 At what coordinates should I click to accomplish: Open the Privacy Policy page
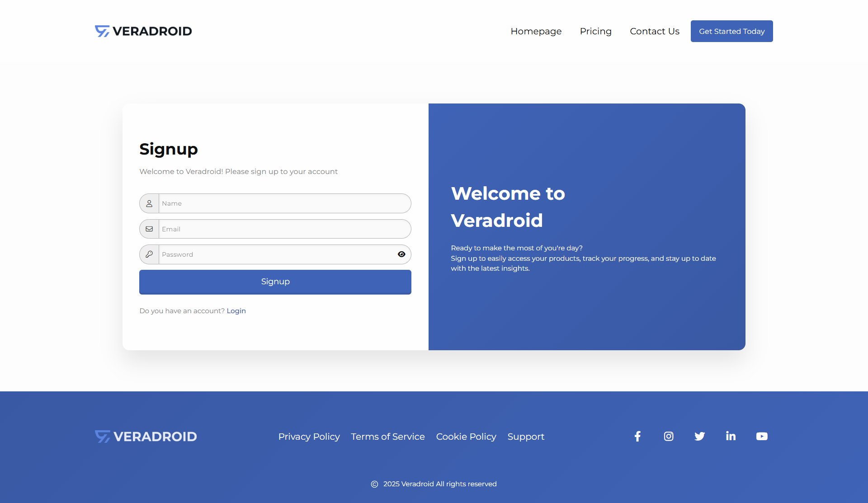click(x=309, y=437)
